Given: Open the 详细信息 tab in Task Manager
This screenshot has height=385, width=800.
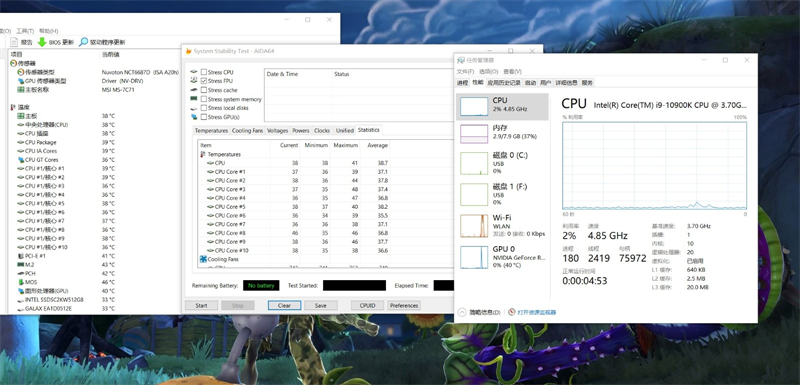Looking at the screenshot, I should coord(566,83).
